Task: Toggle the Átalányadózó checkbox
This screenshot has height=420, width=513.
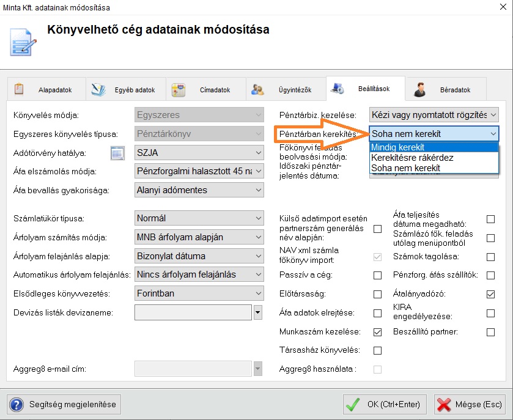Action: coord(490,294)
